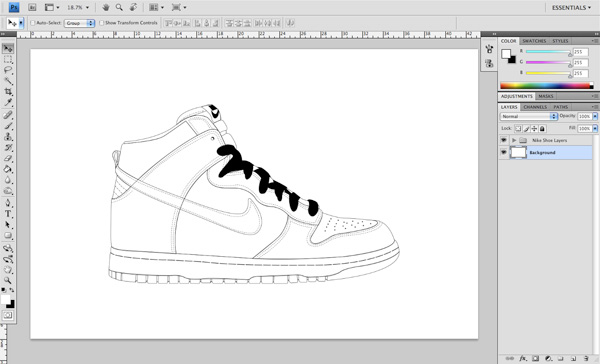Switch to the Channels tab
Viewport: 600px width, 364px height.
point(535,107)
